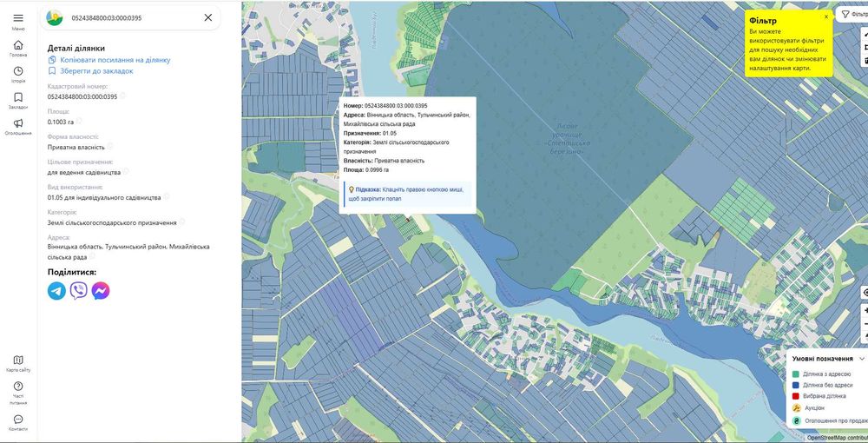This screenshot has height=443, width=868.
Task: Click Лісове урочище Степашська березина map label
Action: pos(568,138)
